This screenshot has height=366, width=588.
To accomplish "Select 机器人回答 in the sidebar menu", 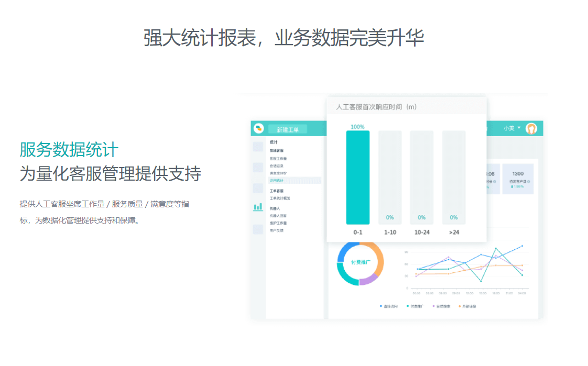I will pos(278,216).
